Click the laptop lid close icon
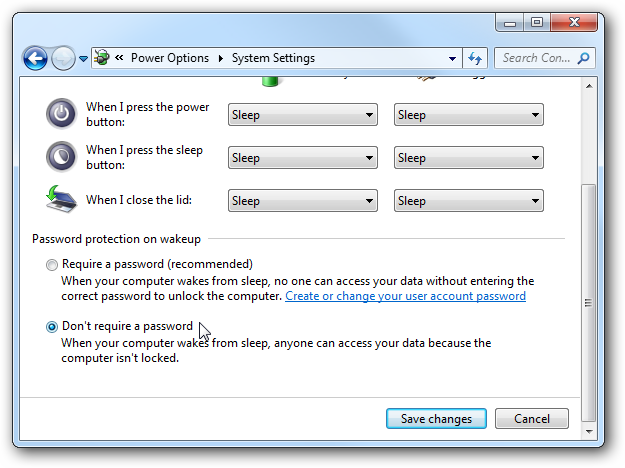Screen dimensions: 625x468 coord(60,199)
